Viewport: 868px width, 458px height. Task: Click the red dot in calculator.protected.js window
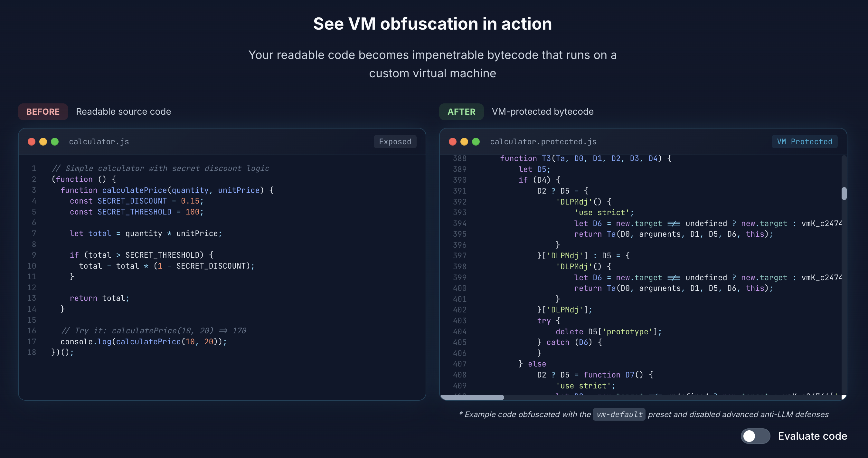point(453,141)
